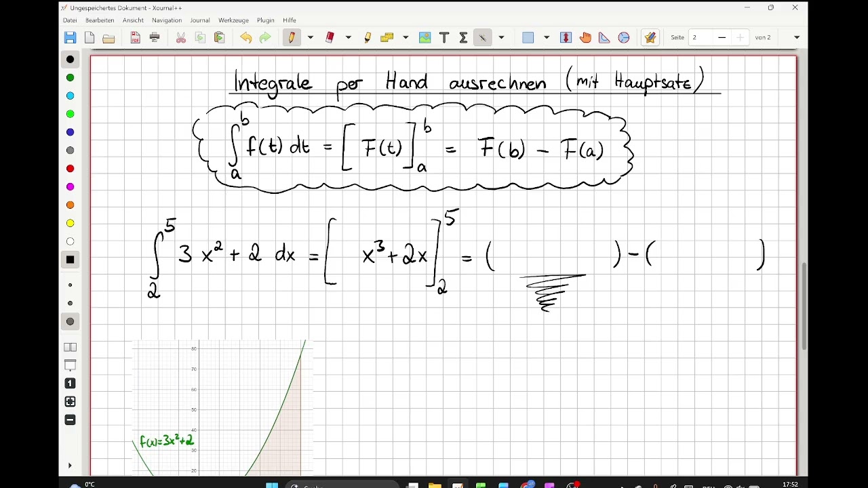Insert LaTeX with the sigma icon
This screenshot has height=488, width=868.
[x=463, y=38]
